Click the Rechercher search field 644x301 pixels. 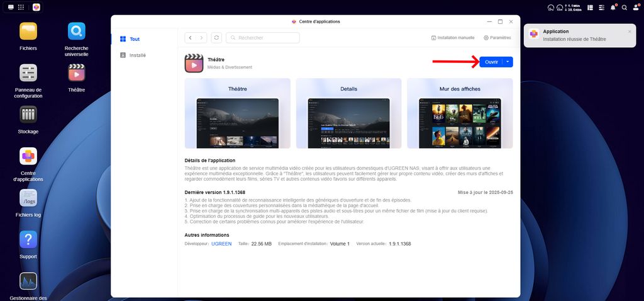(264, 38)
